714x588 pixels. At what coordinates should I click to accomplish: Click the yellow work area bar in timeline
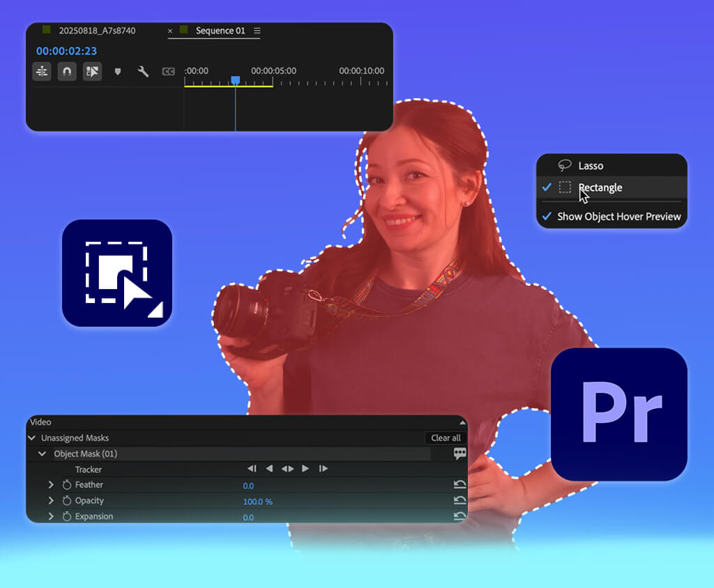(229, 86)
